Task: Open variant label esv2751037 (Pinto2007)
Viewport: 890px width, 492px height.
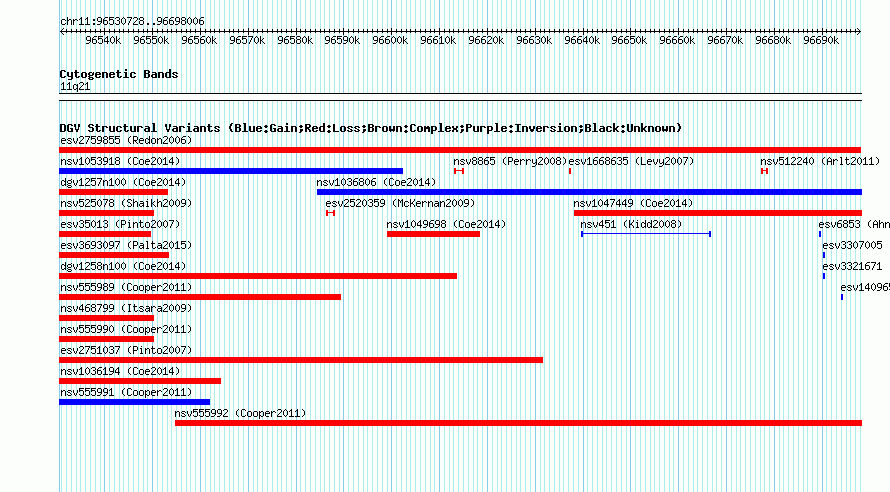Action: point(126,350)
